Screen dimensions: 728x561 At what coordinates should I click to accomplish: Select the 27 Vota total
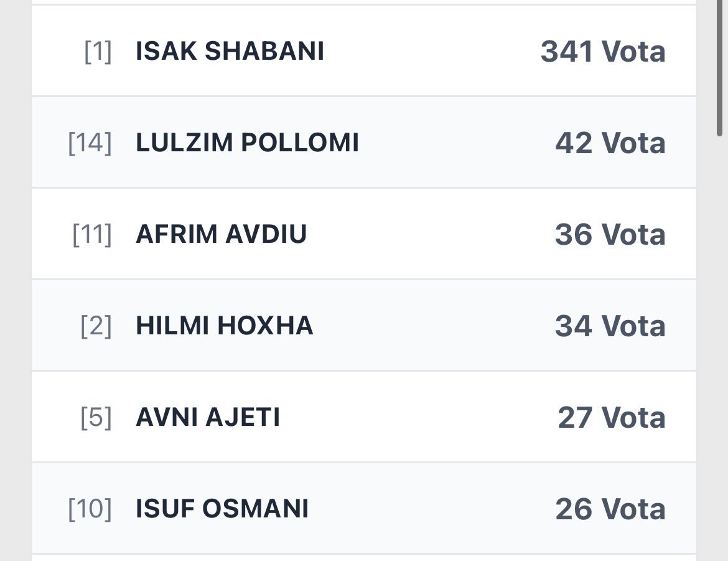(611, 417)
